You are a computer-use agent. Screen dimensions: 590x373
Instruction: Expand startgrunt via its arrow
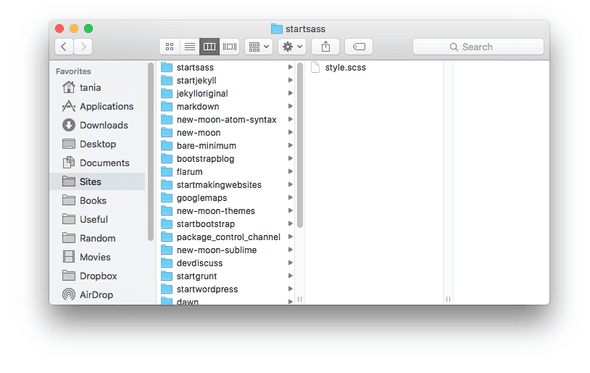[x=290, y=276]
